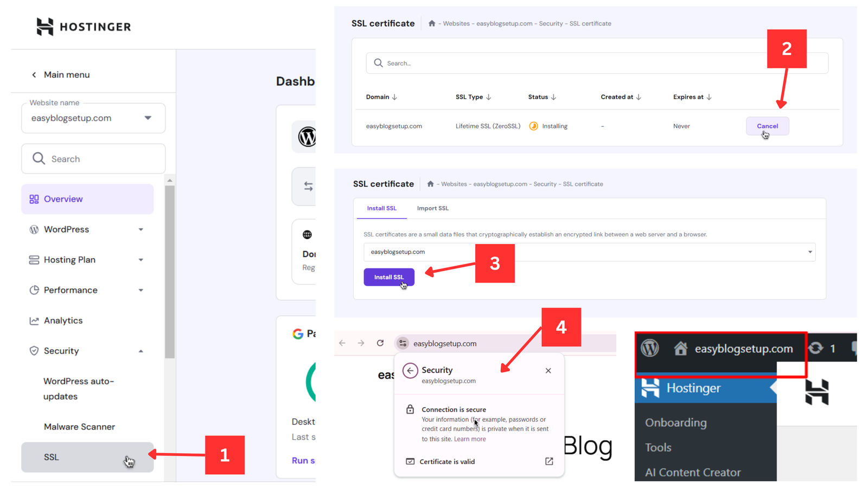Screen dimensions: 868x488
Task: Click the WordPress logo on dashboard card
Action: point(307,137)
